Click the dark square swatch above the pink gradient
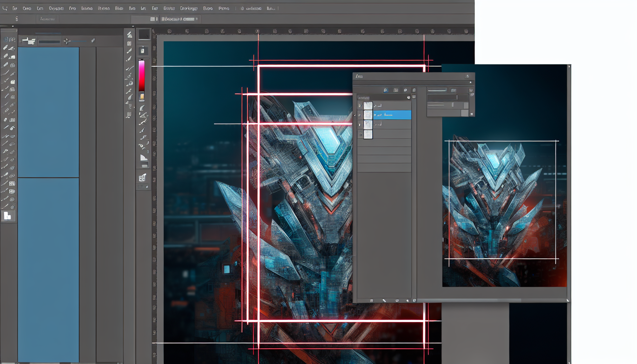Image resolution: width=637 pixels, height=364 pixels. 144,34
